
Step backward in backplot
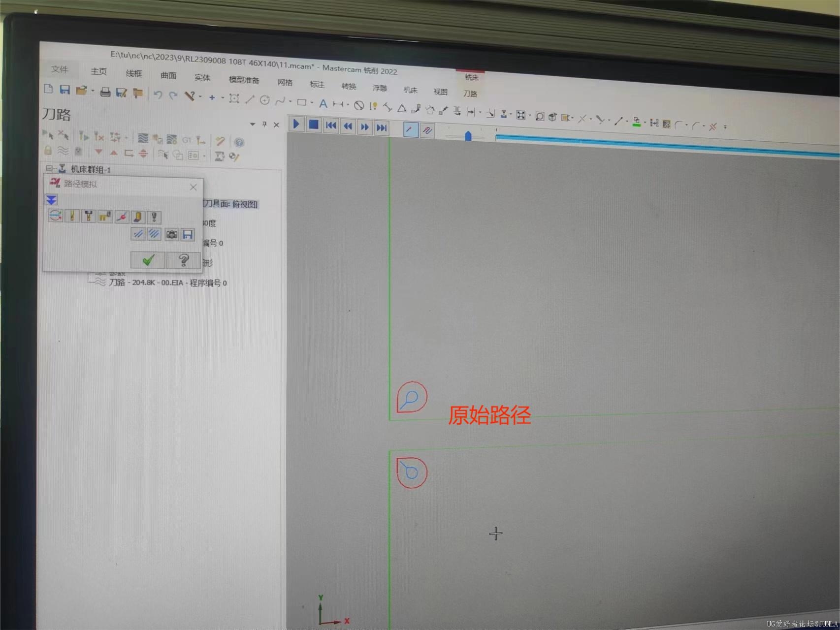point(348,126)
